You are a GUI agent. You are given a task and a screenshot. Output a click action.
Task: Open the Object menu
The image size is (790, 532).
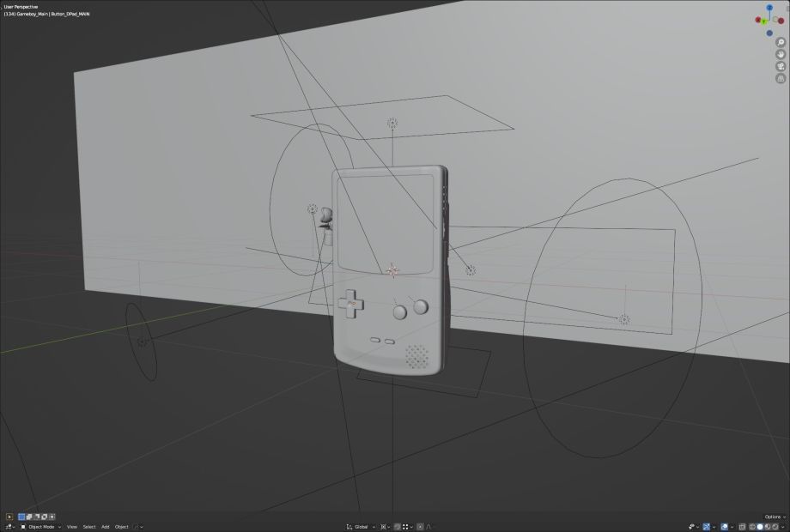point(122,526)
